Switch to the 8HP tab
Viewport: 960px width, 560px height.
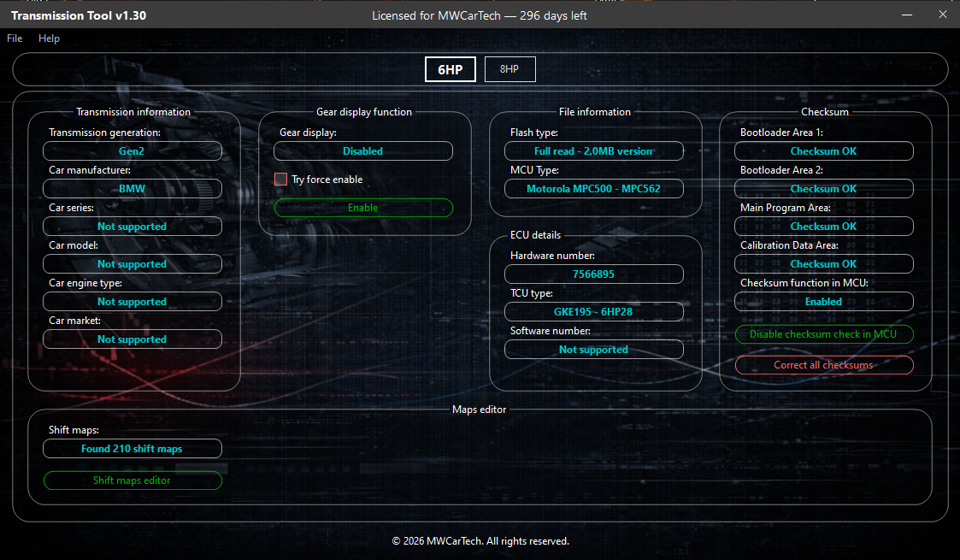[509, 69]
